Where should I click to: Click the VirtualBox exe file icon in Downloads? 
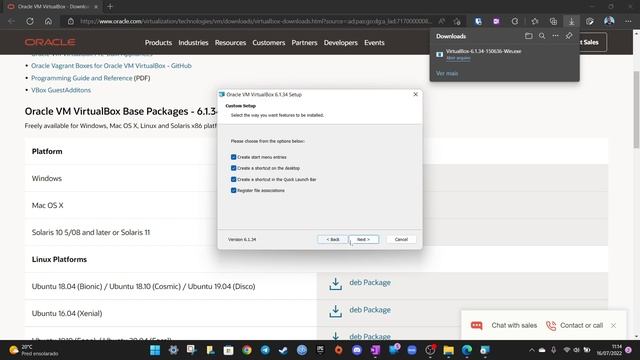point(440,54)
